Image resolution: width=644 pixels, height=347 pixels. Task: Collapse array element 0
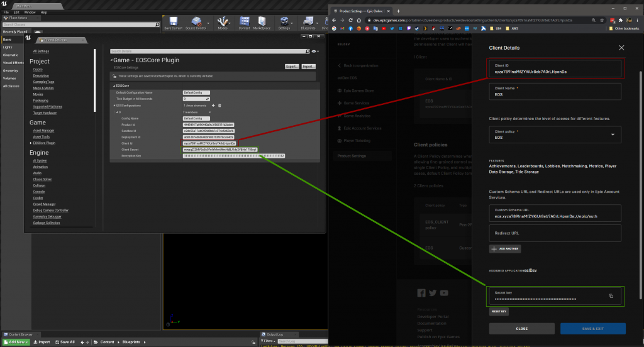coord(116,112)
